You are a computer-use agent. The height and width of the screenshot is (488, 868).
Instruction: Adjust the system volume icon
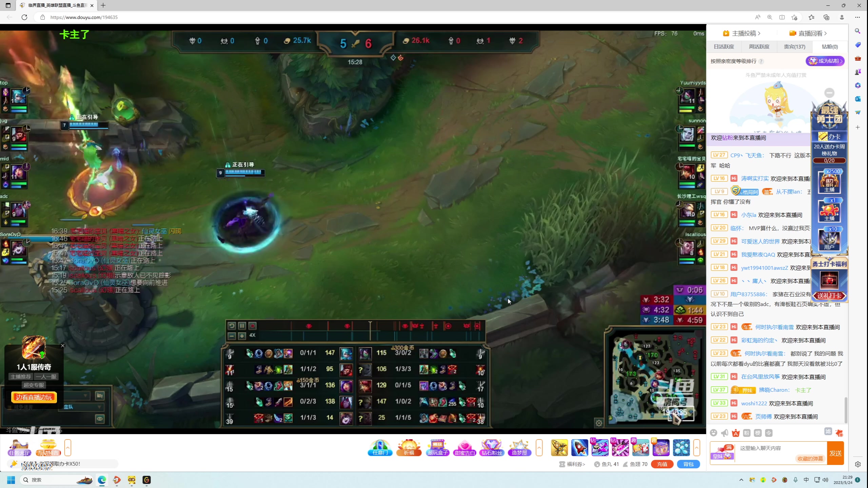pyautogui.click(x=825, y=480)
